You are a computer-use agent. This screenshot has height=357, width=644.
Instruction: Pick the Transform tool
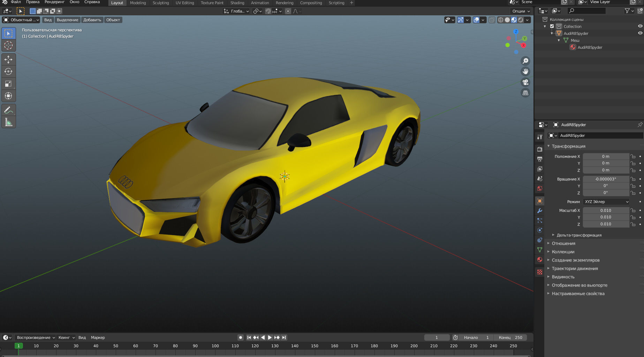(x=8, y=96)
